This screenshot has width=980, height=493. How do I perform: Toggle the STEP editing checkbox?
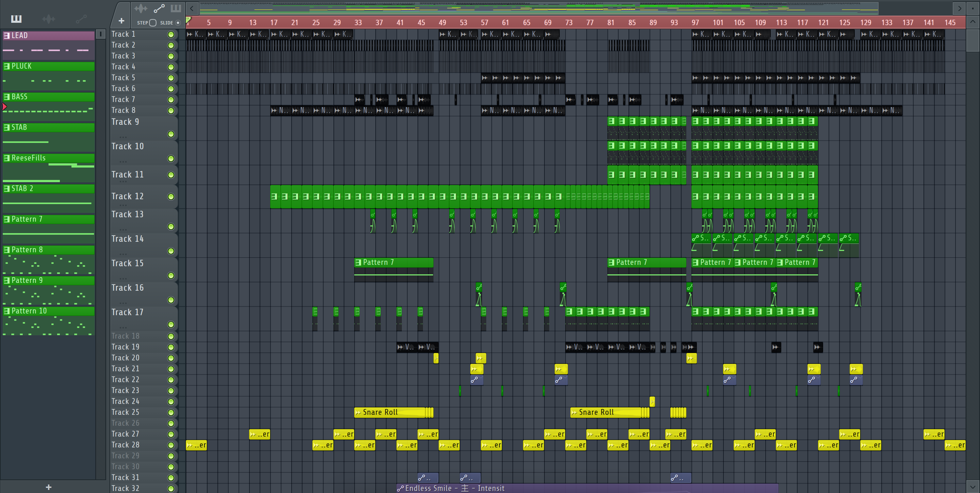(x=153, y=23)
